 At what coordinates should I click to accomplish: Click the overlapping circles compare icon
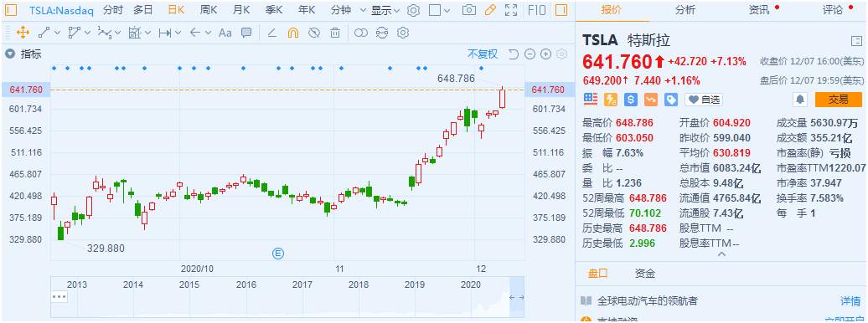click(361, 33)
